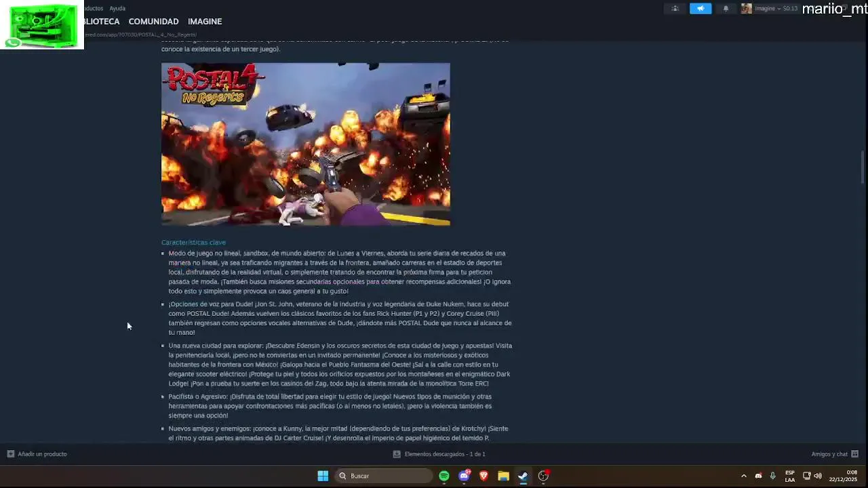The width and height of the screenshot is (868, 488).
Task: Click the 'Una nueva ciudad para explorar' bullet text
Action: pyautogui.click(x=340, y=365)
